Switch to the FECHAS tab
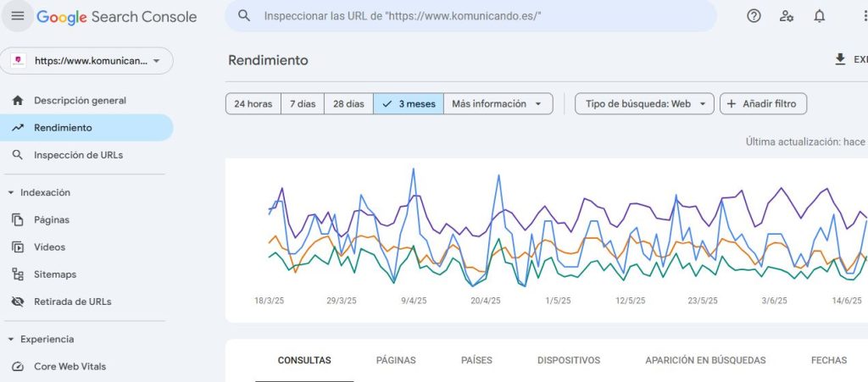The image size is (868, 382). pyautogui.click(x=829, y=361)
